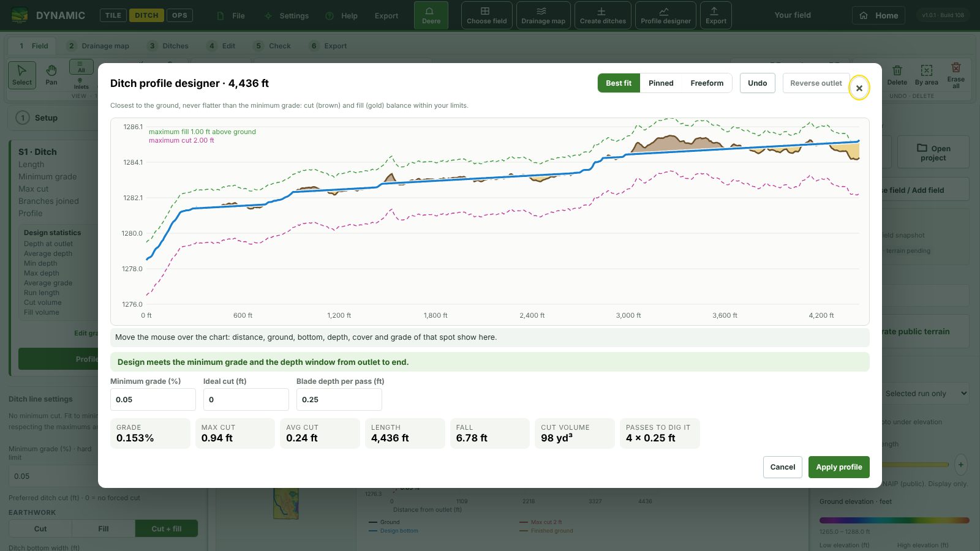Open the Deere toolbar icon
980x551 pixels.
(431, 15)
